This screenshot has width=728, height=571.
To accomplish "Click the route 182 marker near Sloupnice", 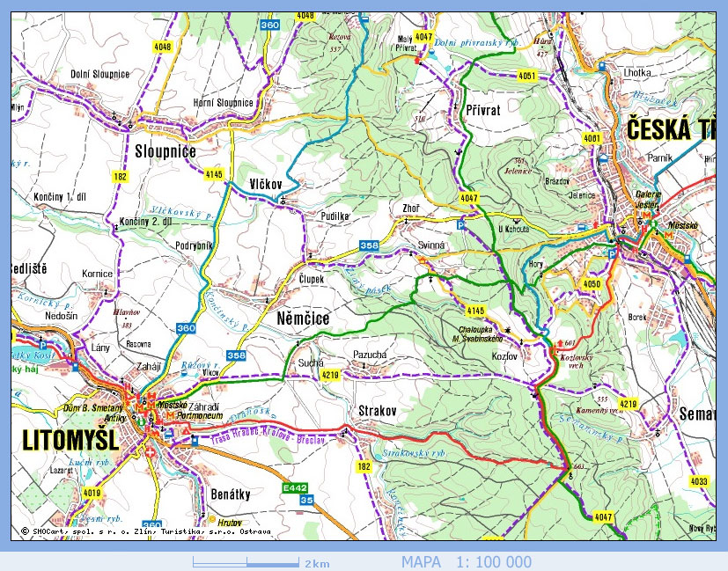I will point(121,177).
